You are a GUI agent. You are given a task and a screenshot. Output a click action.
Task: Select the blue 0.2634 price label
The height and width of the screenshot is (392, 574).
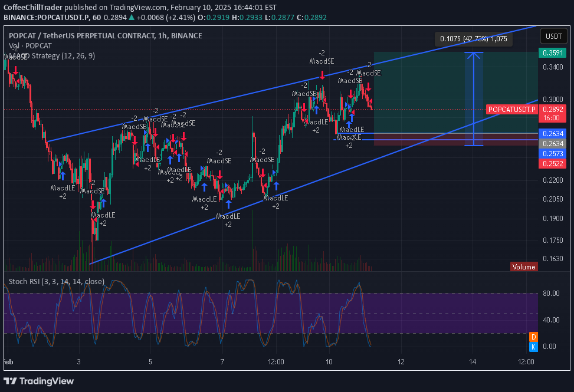[552, 133]
